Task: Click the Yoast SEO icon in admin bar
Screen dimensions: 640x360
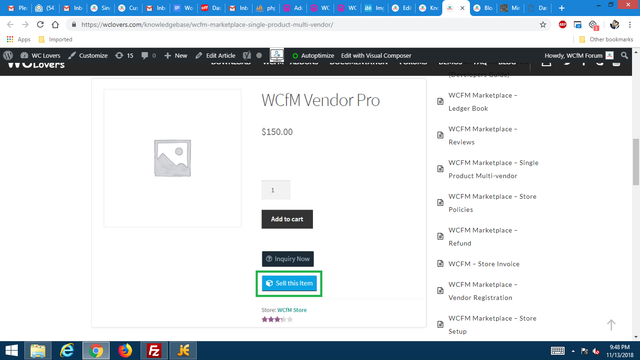Action: 247,56
